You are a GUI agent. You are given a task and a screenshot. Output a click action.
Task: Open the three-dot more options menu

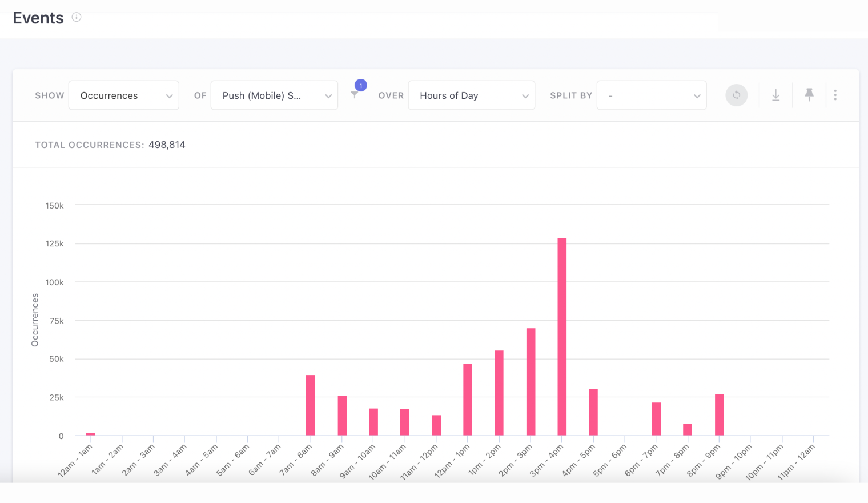pos(835,95)
